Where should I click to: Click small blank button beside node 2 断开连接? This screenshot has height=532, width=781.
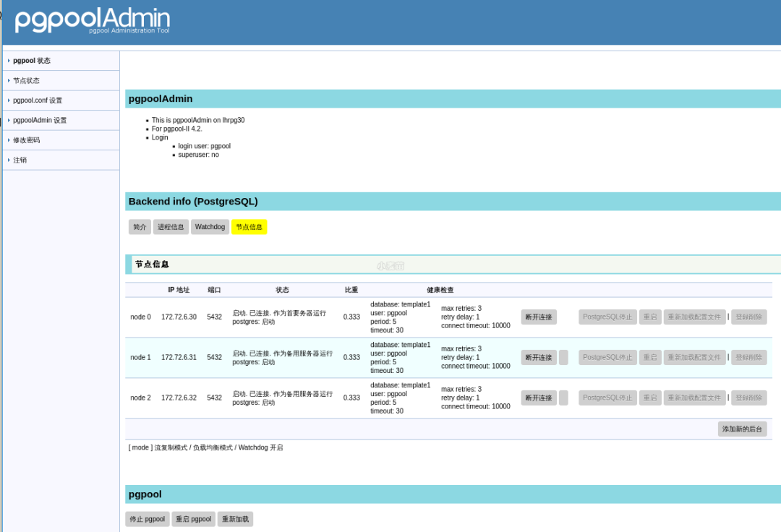pos(563,398)
